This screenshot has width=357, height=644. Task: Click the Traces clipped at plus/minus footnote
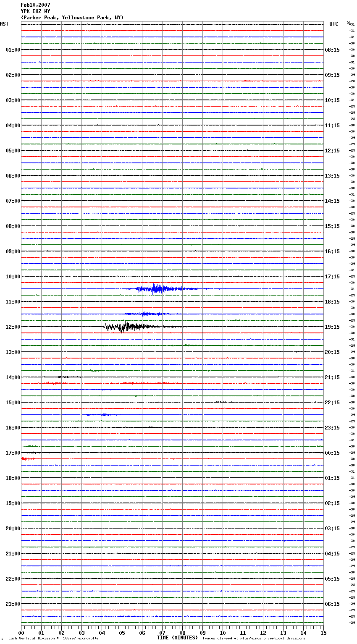tap(254, 638)
